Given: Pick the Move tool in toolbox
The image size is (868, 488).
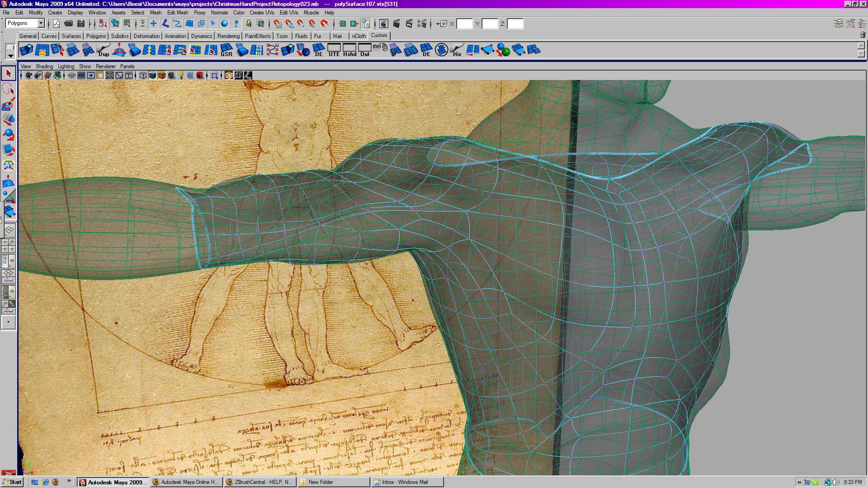Looking at the screenshot, I should coord(8,120).
